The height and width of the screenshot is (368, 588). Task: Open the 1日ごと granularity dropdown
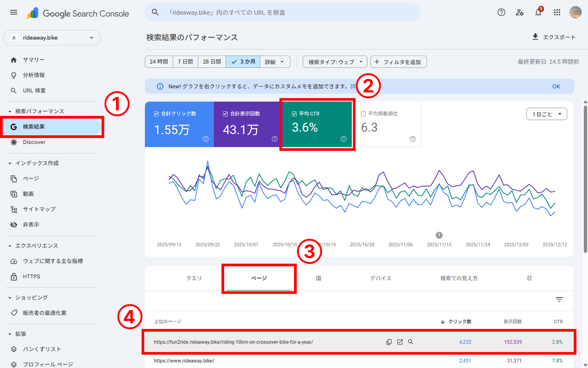tap(546, 114)
